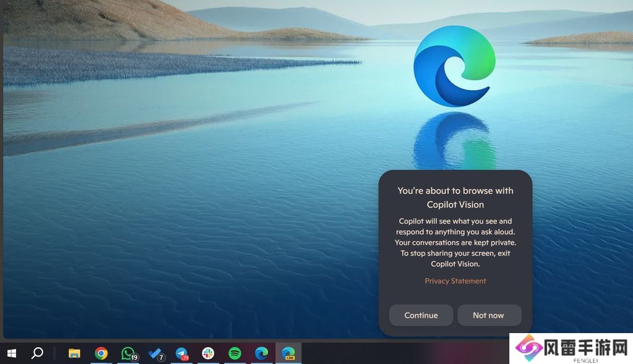Image resolution: width=633 pixels, height=364 pixels.
Task: Click the large Edge logo on wallpaper
Action: click(x=454, y=66)
